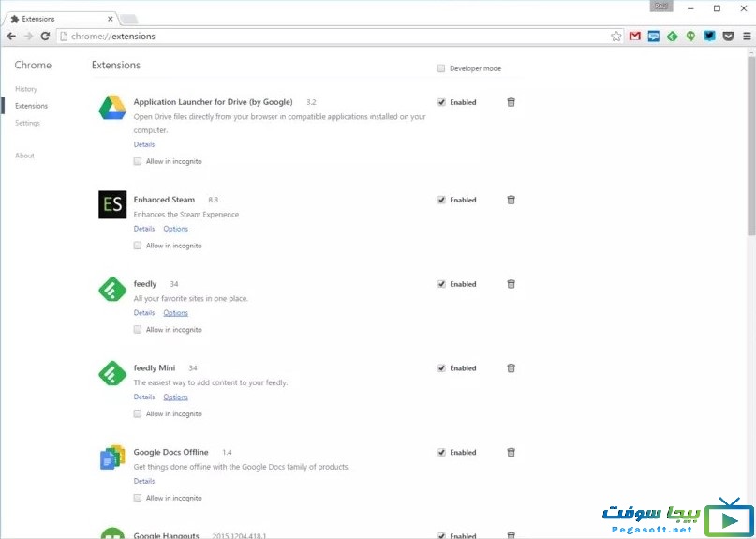Click the feedly Mini green logo
The width and height of the screenshot is (756, 539).
tap(112, 373)
